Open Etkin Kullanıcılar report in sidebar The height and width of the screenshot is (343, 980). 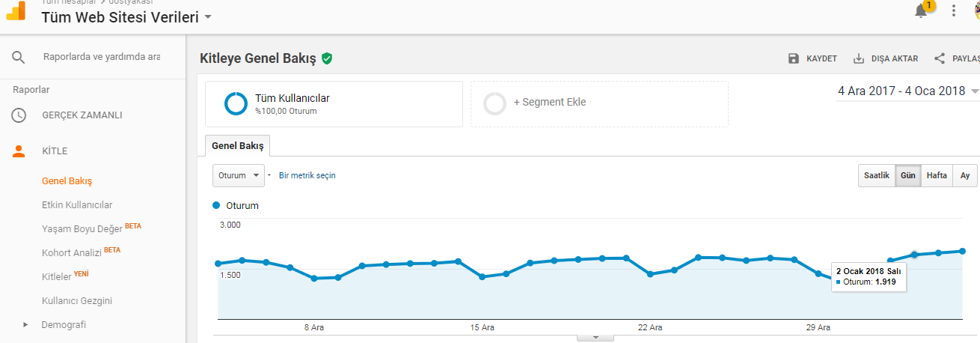coord(77,204)
